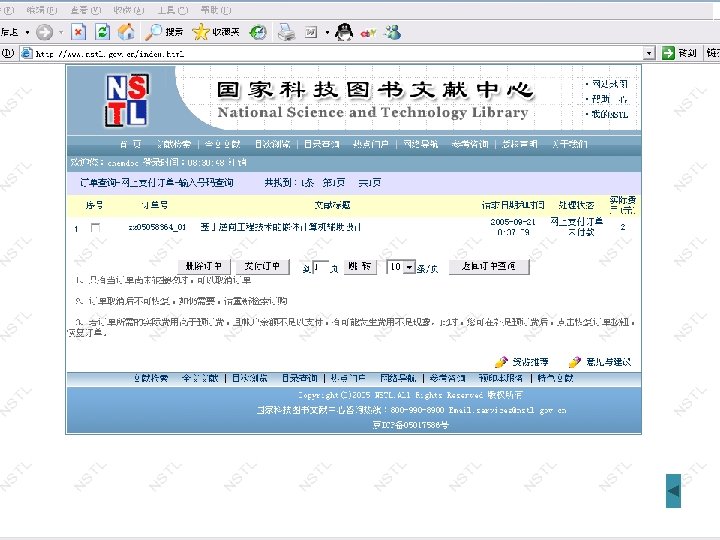This screenshot has height=540, width=720.
Task: Open the second link at the header's top right
Action: (609, 99)
